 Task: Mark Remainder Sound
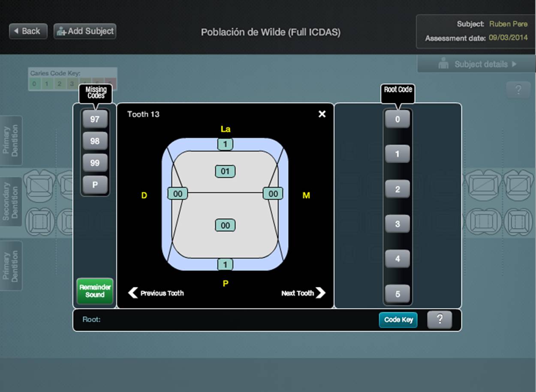click(x=95, y=291)
